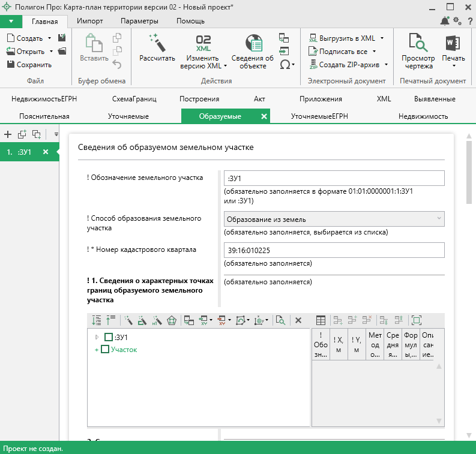Switch to the Импорт ribbon tab
476x454 pixels.
89,22
